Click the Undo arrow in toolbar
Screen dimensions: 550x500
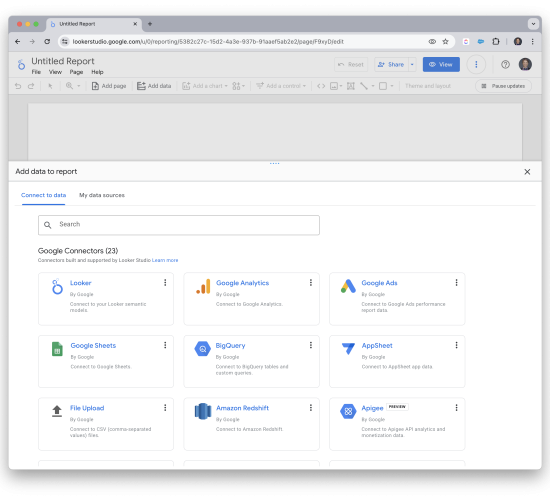[x=18, y=86]
